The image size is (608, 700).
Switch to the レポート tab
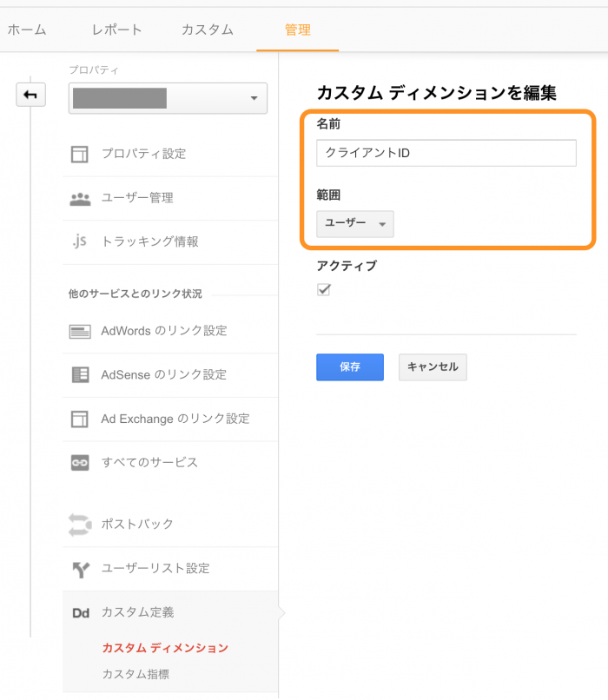click(116, 30)
